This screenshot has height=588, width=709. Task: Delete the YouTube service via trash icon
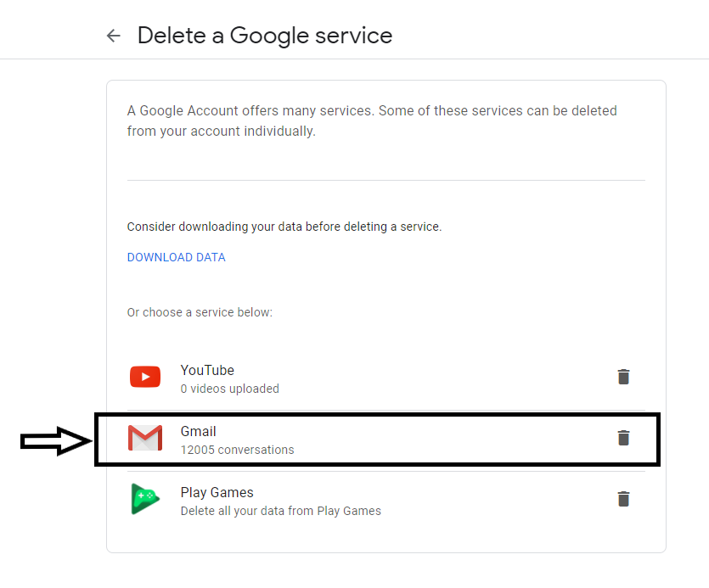[x=623, y=377]
